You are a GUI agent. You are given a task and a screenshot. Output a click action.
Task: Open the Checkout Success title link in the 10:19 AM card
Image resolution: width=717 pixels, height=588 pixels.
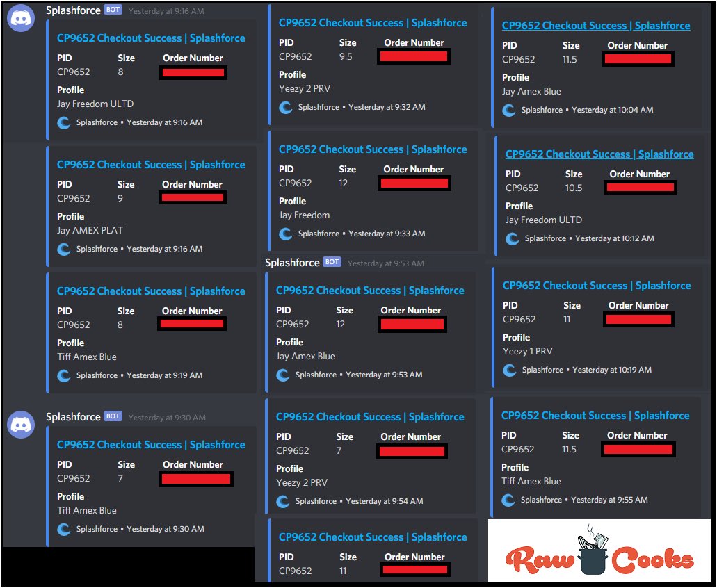point(597,286)
